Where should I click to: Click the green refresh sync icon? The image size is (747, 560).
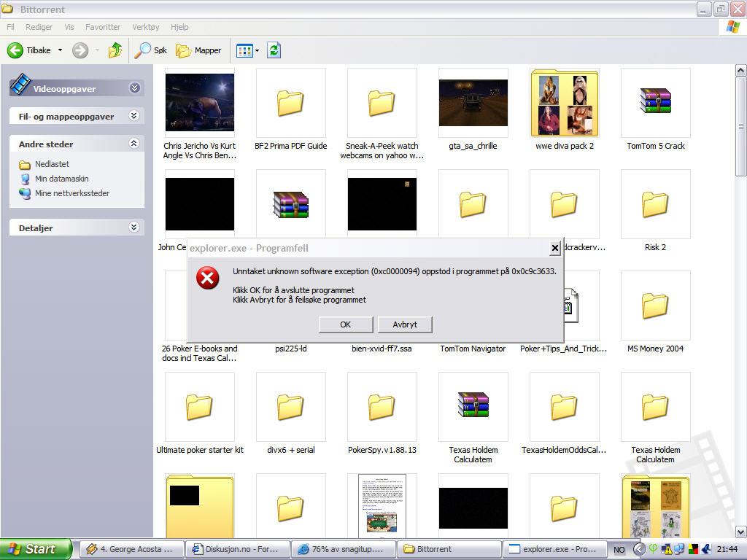[x=274, y=50]
